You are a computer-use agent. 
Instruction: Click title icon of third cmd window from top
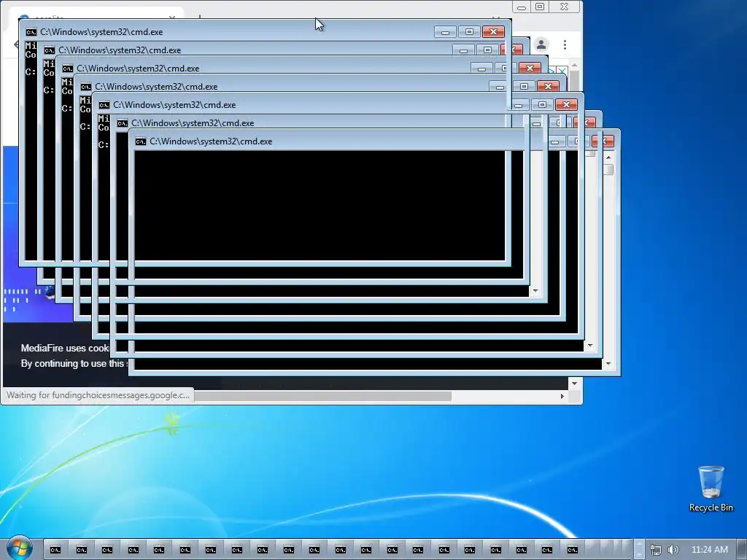click(68, 69)
